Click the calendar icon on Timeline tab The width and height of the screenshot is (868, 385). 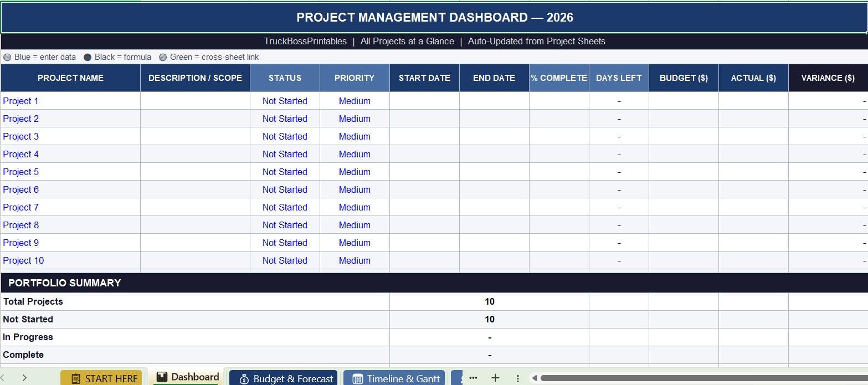click(358, 379)
